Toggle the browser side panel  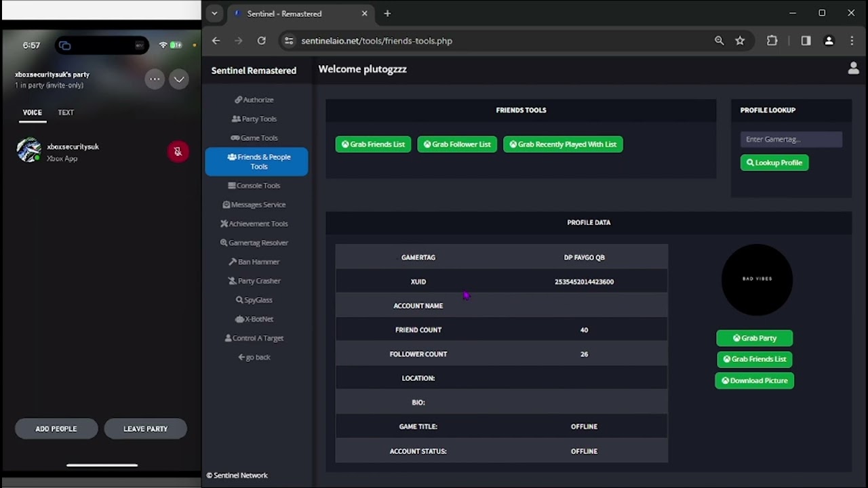point(806,41)
